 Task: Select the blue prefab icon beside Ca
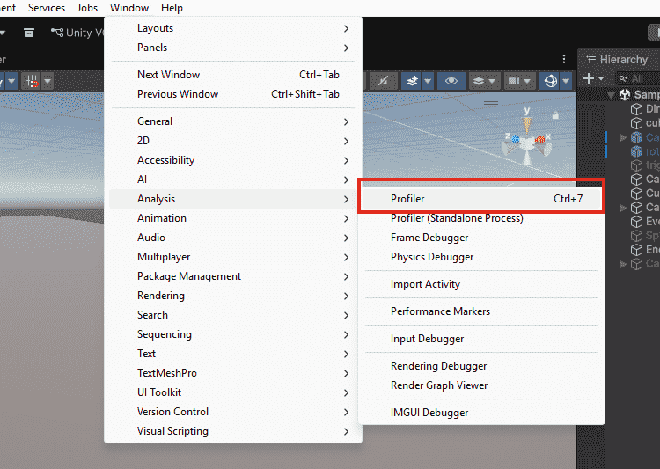636,137
